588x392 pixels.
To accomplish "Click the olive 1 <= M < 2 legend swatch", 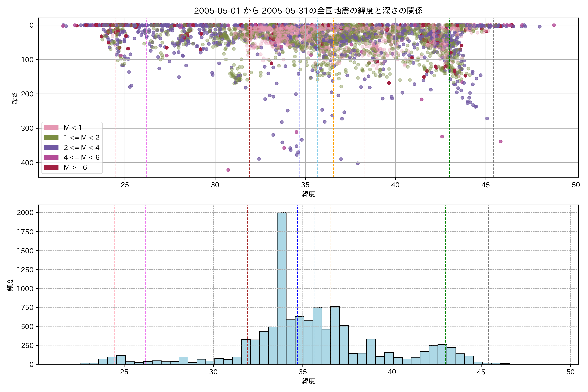I will (51, 138).
